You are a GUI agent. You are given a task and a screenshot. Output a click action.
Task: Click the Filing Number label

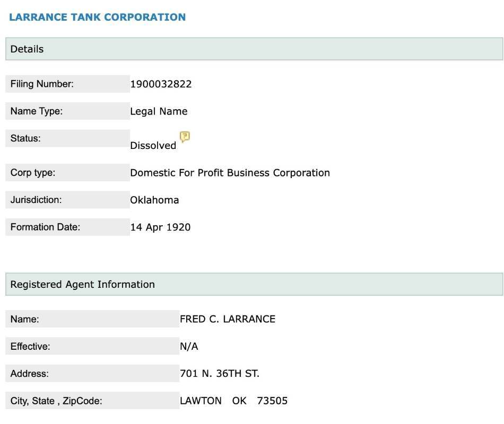coord(42,84)
